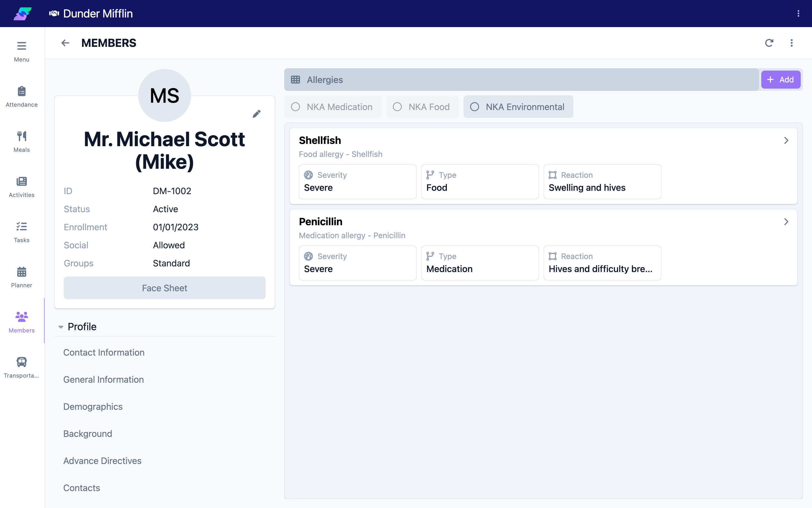This screenshot has height=508, width=812.
Task: Go to Meals section
Action: point(21,141)
